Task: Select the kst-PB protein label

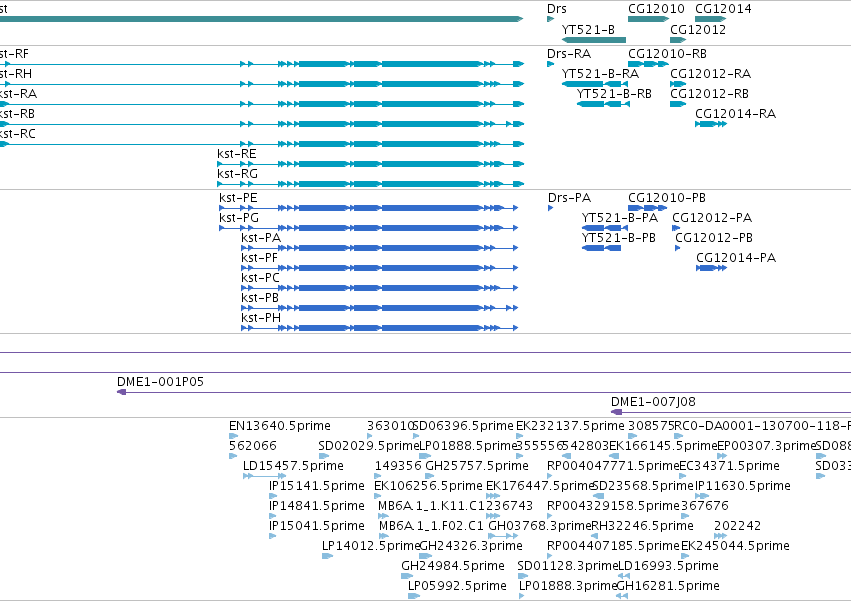Action: pos(260,298)
